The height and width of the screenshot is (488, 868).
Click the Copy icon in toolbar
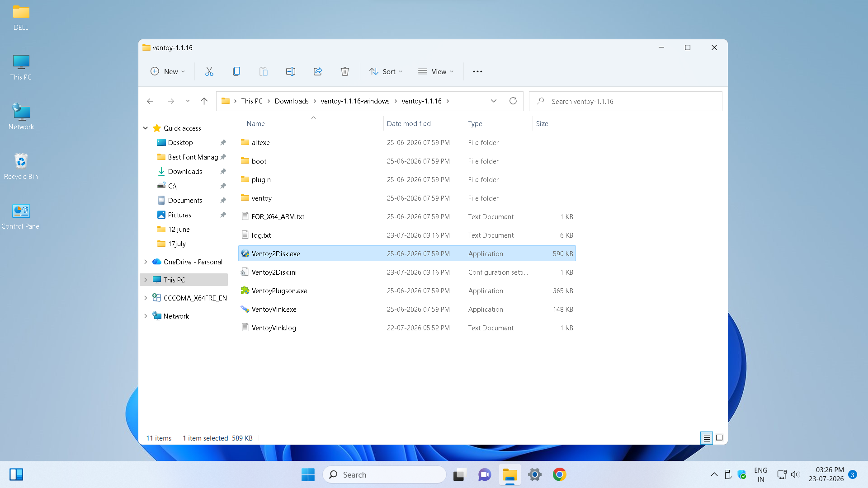(236, 71)
